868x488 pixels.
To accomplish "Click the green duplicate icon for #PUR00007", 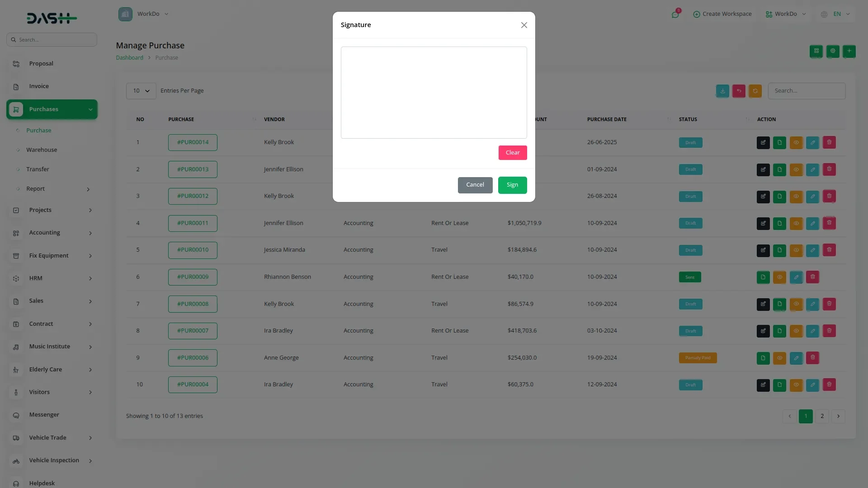I will coord(779,331).
